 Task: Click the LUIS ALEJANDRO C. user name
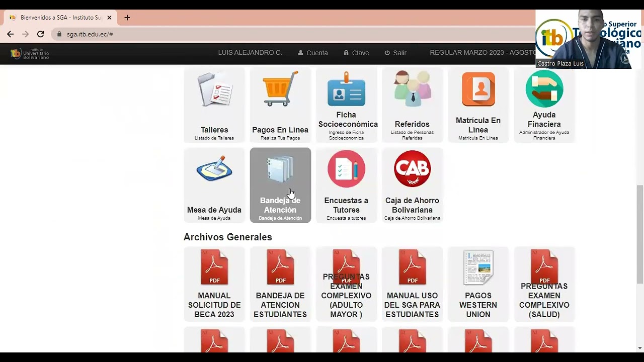click(250, 53)
